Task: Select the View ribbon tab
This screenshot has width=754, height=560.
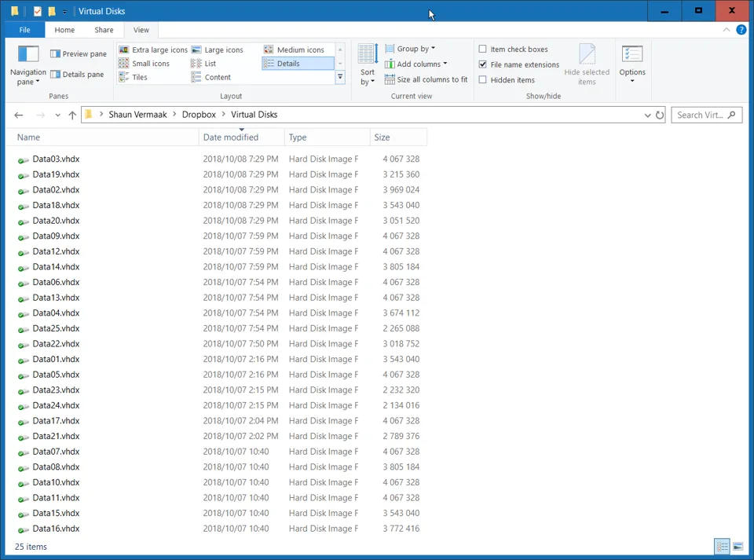Action: [141, 30]
